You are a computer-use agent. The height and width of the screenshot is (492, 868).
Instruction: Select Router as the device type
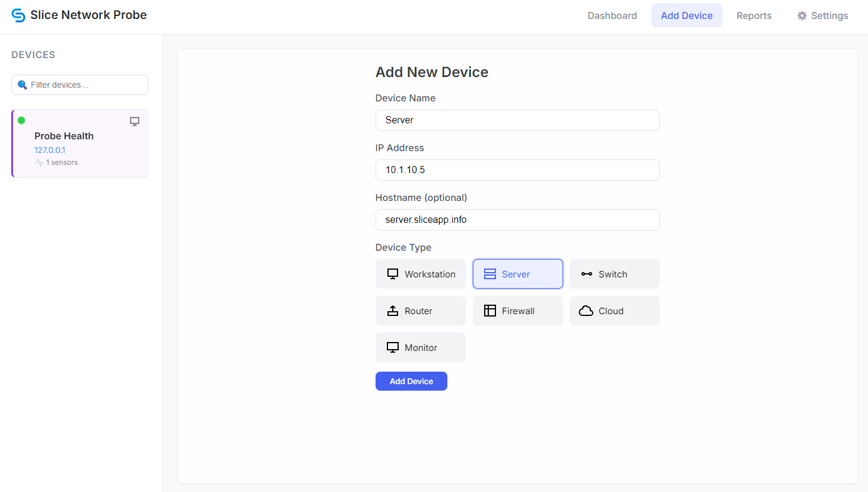pos(421,310)
